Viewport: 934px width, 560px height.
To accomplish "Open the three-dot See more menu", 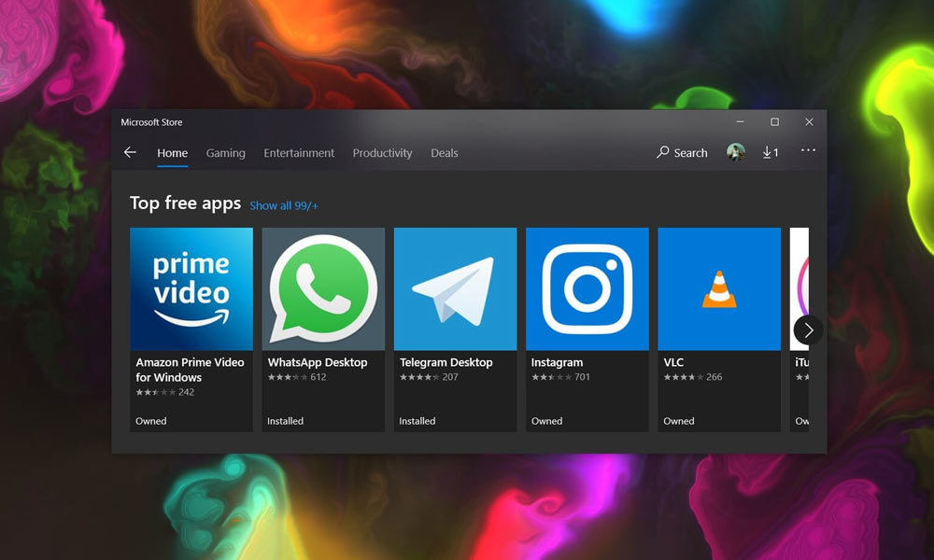I will [808, 150].
